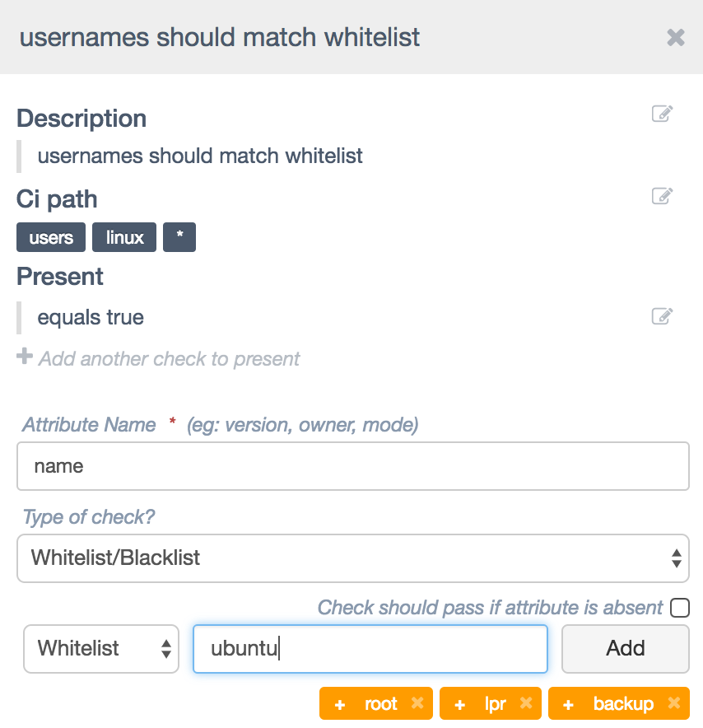
Task: Click the Add button
Action: tap(626, 649)
